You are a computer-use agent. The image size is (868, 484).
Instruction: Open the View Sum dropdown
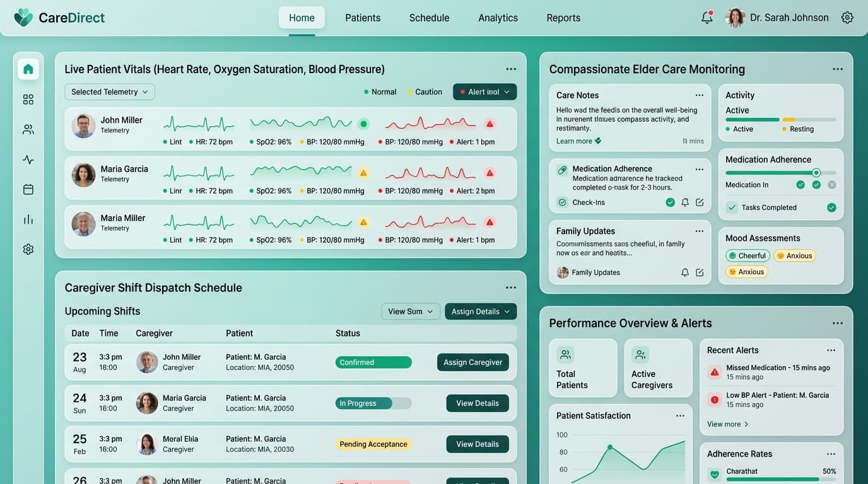click(x=411, y=311)
